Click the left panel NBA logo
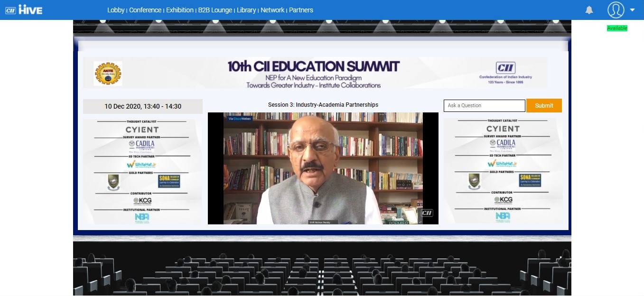Screen dimensions: 644x296 pos(142,218)
